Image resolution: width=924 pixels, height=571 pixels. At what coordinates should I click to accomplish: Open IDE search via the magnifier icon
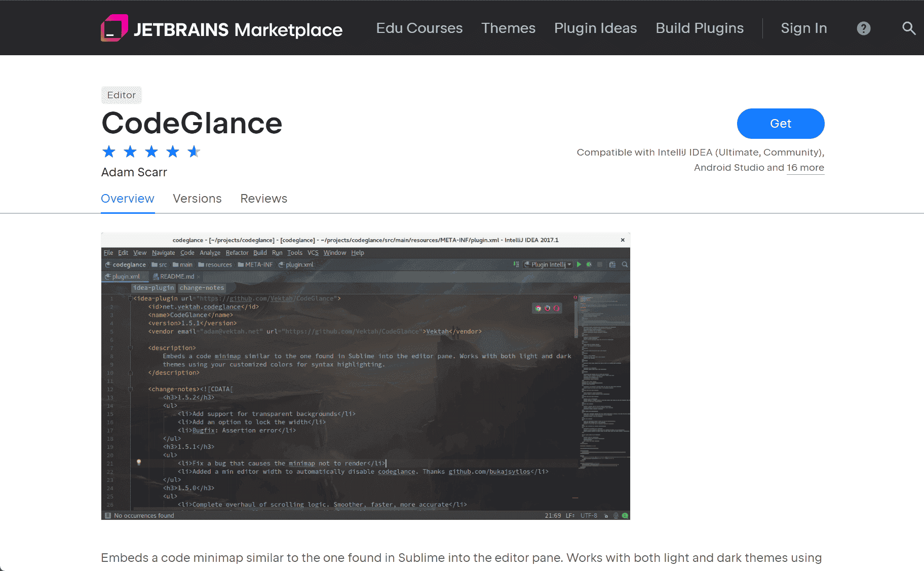[x=625, y=264]
